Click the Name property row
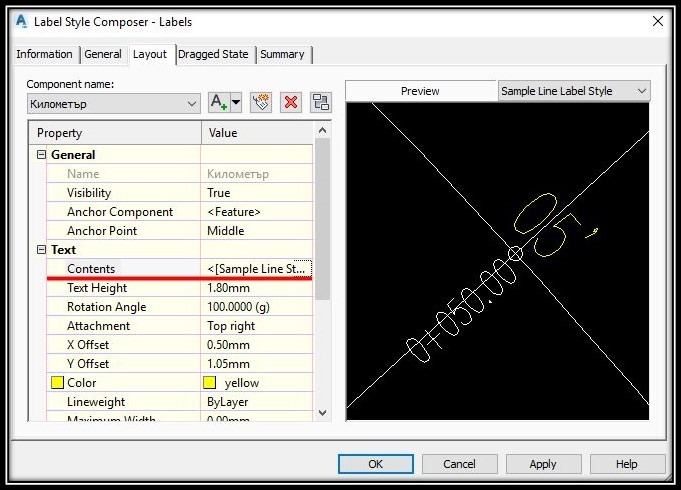Image resolution: width=681 pixels, height=490 pixels. click(179, 174)
